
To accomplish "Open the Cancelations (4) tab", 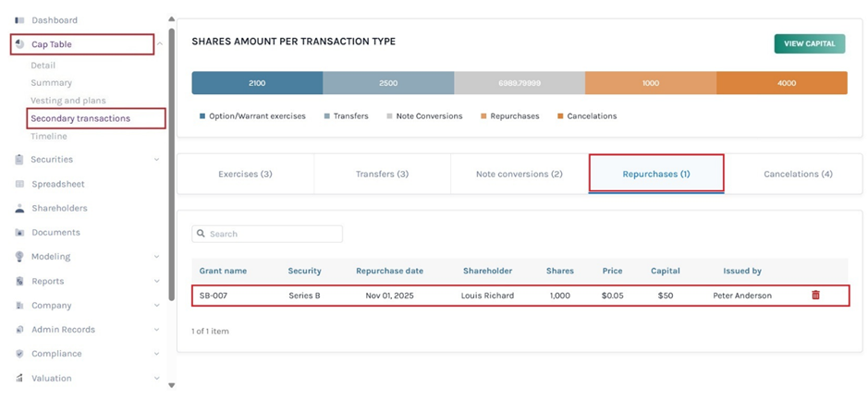I will pyautogui.click(x=797, y=174).
